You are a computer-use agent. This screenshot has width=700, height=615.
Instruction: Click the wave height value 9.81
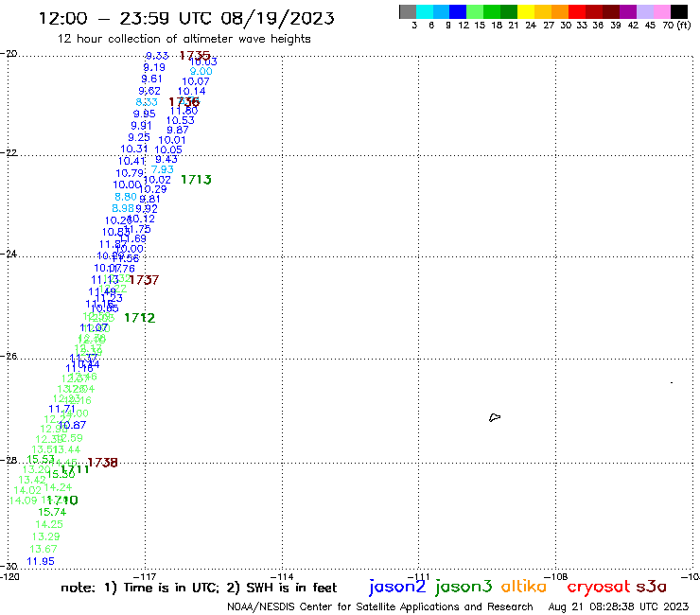click(x=149, y=200)
